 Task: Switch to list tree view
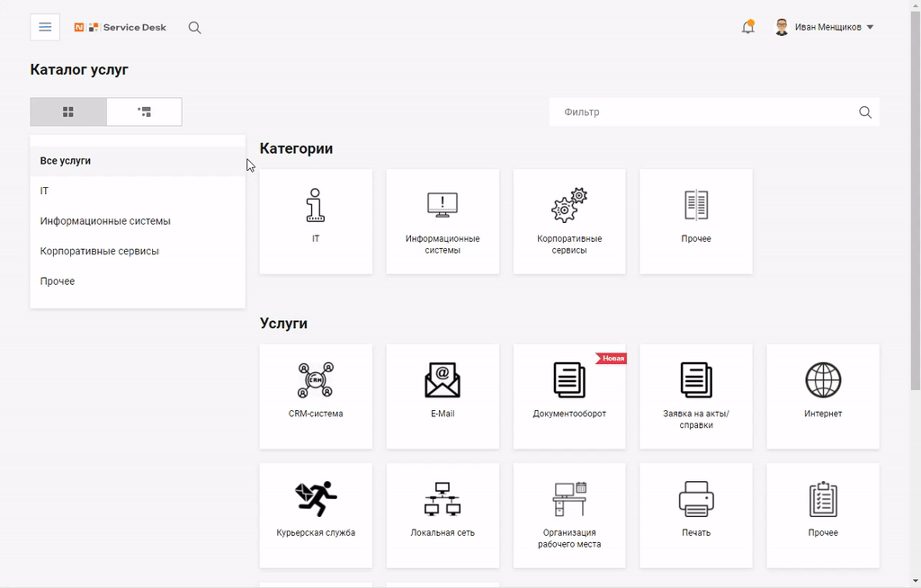(145, 111)
